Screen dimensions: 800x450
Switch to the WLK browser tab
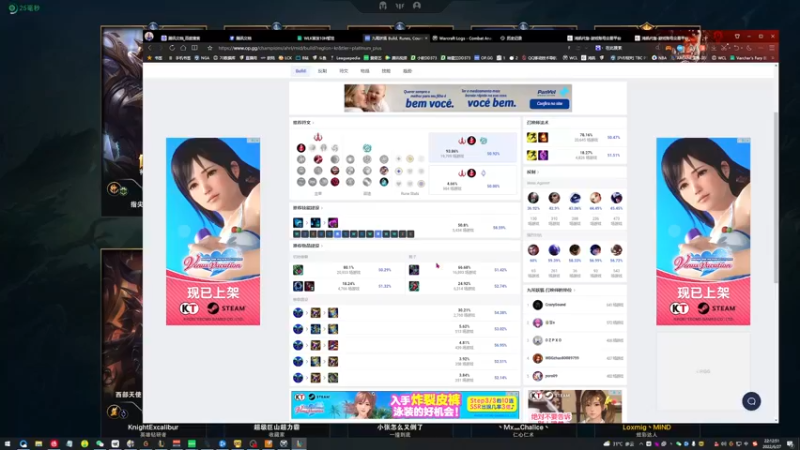(316, 38)
